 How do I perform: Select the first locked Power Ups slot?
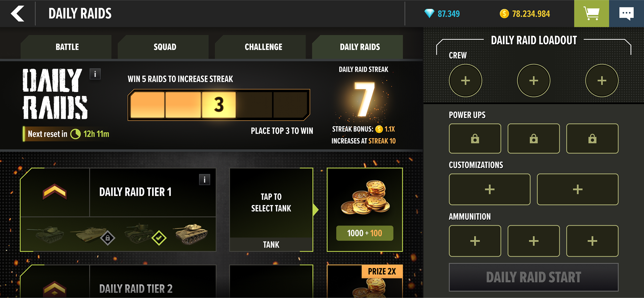(475, 138)
